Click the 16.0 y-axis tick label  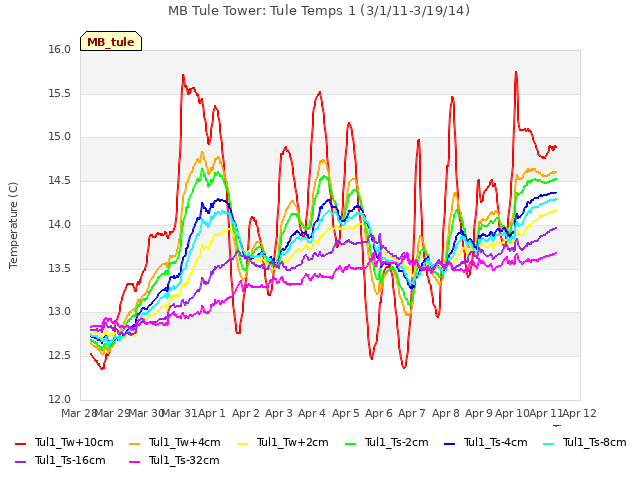point(60,50)
